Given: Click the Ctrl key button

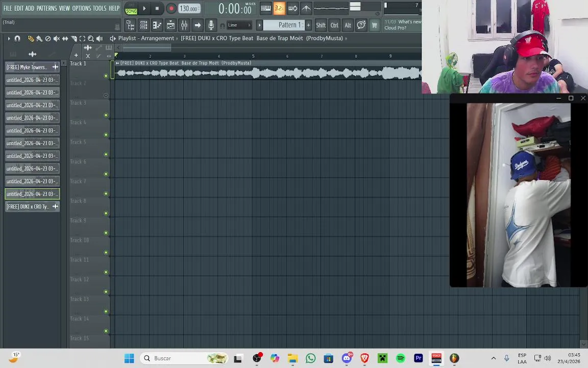Looking at the screenshot, I should point(334,25).
